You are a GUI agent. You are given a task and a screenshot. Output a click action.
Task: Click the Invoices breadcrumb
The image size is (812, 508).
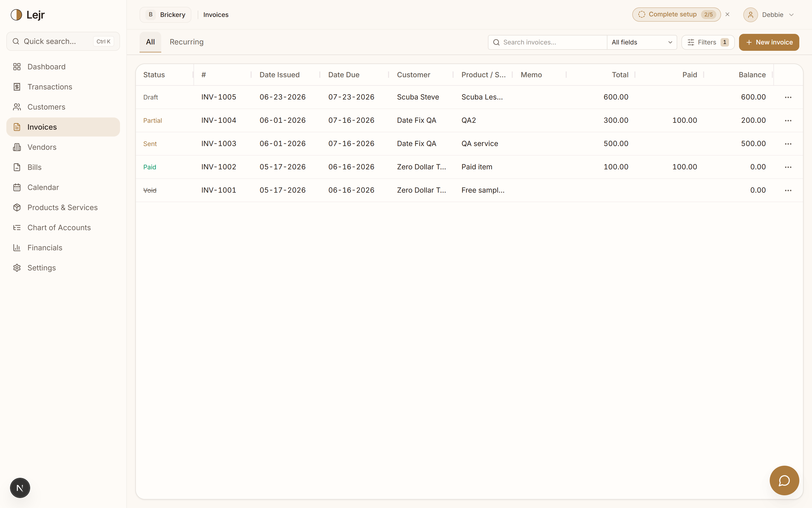(216, 15)
